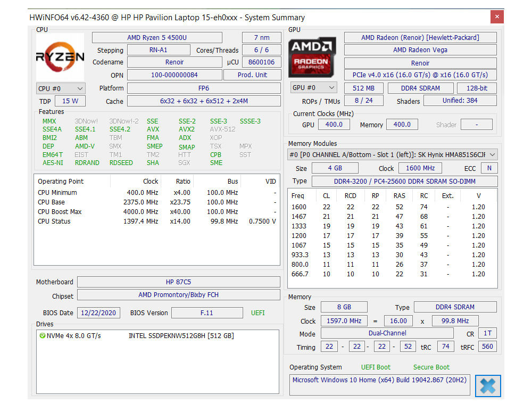This screenshot has width=532, height=411.
Task: Click the green Secure Boot label
Action: pos(431,367)
